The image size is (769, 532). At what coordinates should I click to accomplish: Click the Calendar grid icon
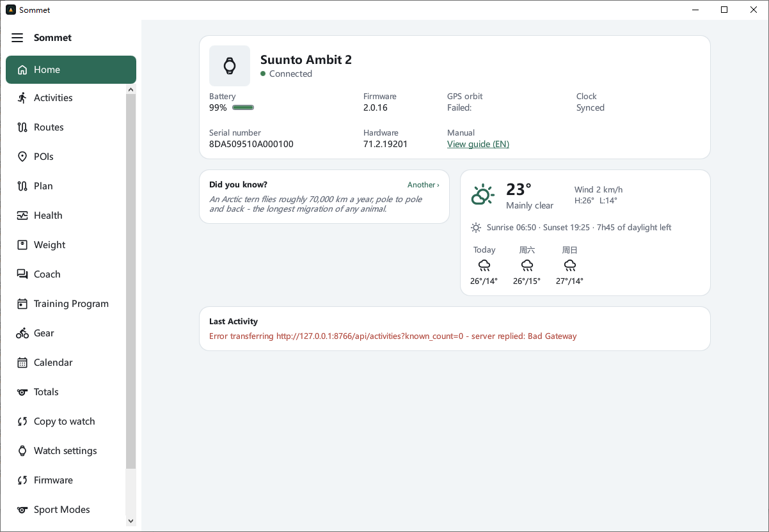click(22, 363)
